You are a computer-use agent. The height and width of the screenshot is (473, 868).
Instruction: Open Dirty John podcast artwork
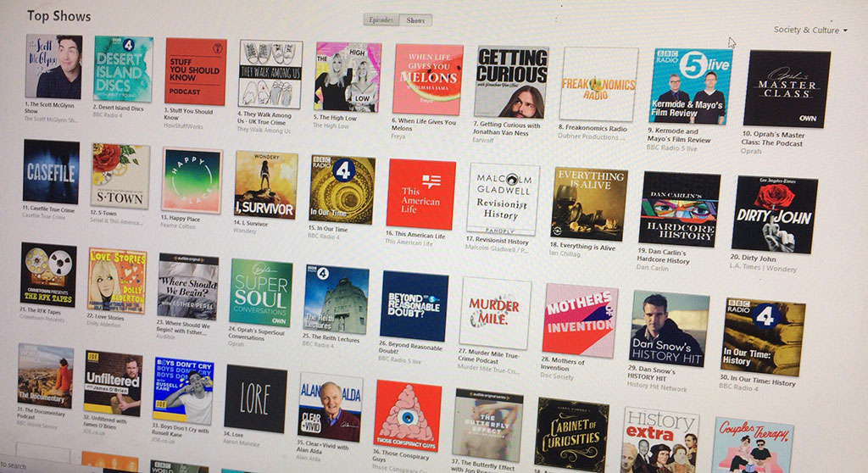[775, 214]
